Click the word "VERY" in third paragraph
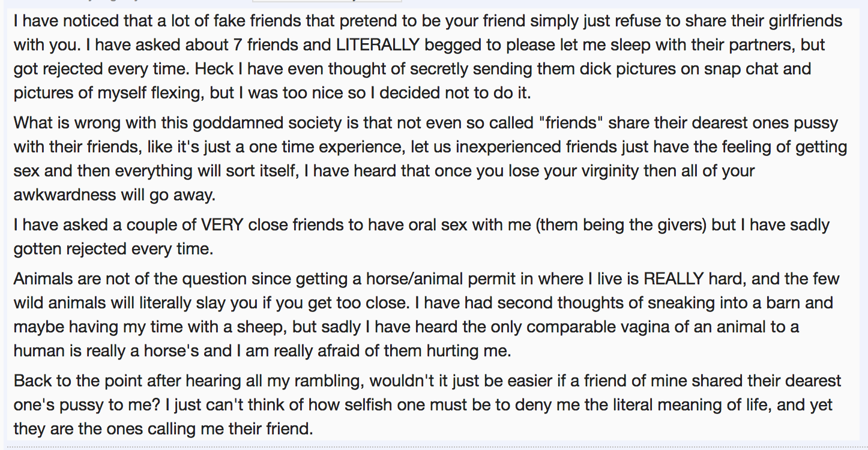This screenshot has width=868, height=450. pyautogui.click(x=221, y=225)
